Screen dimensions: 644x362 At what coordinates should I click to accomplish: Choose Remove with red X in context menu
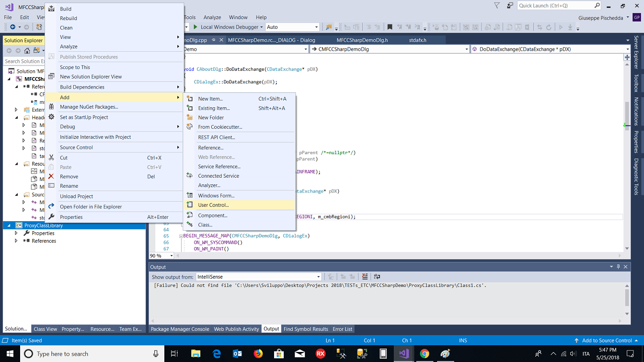tap(115, 176)
